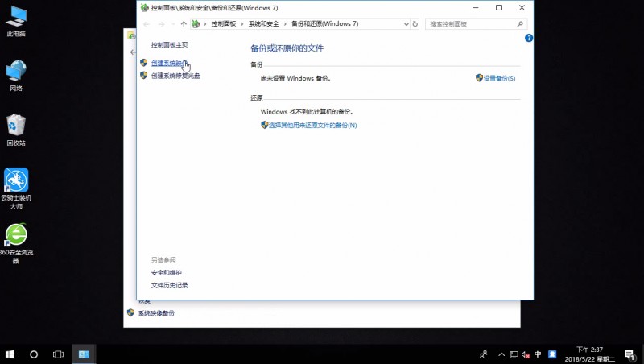Viewport: 644px width, 364px height.
Task: Click the address bar control panel icon
Action: coord(196,24)
